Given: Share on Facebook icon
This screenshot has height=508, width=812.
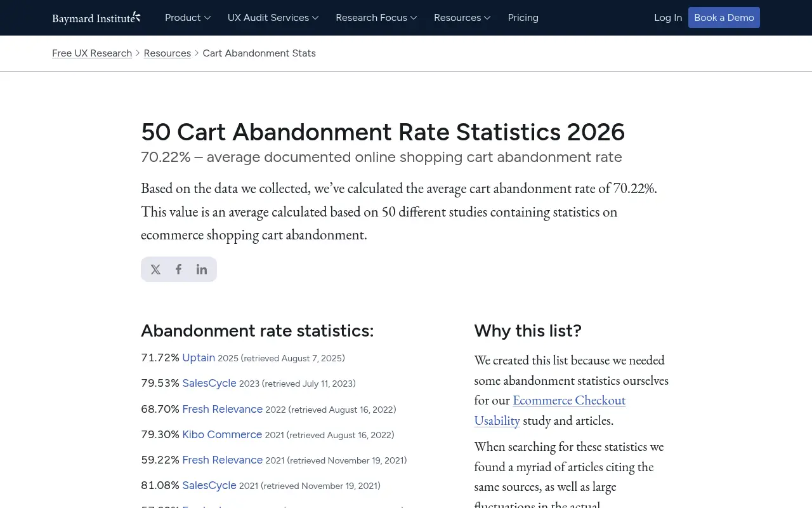Looking at the screenshot, I should pyautogui.click(x=178, y=269).
